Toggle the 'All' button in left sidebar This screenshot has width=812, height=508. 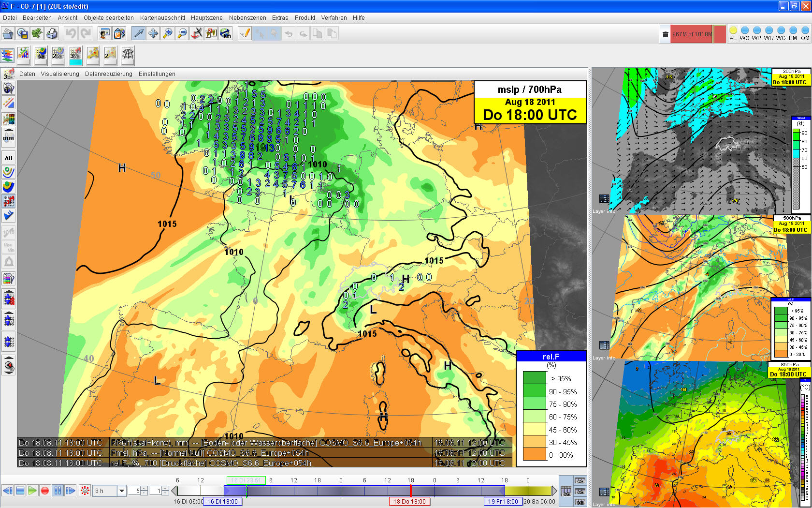coord(9,158)
